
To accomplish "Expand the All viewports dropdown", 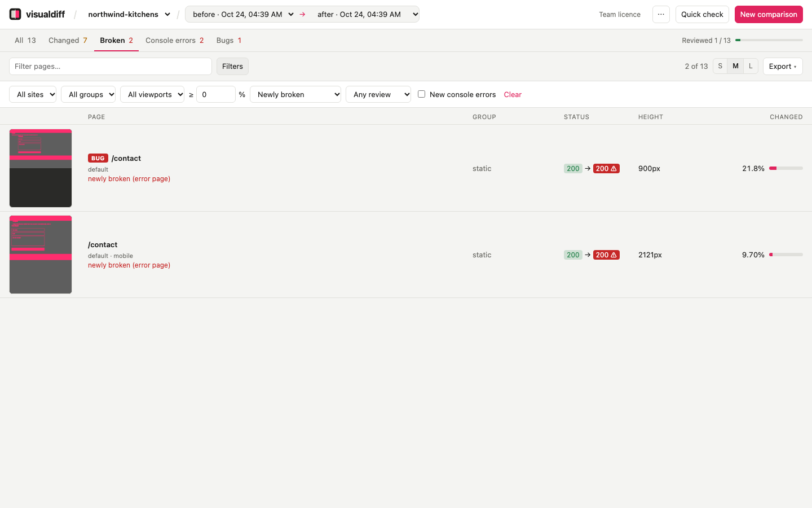I will [x=152, y=94].
